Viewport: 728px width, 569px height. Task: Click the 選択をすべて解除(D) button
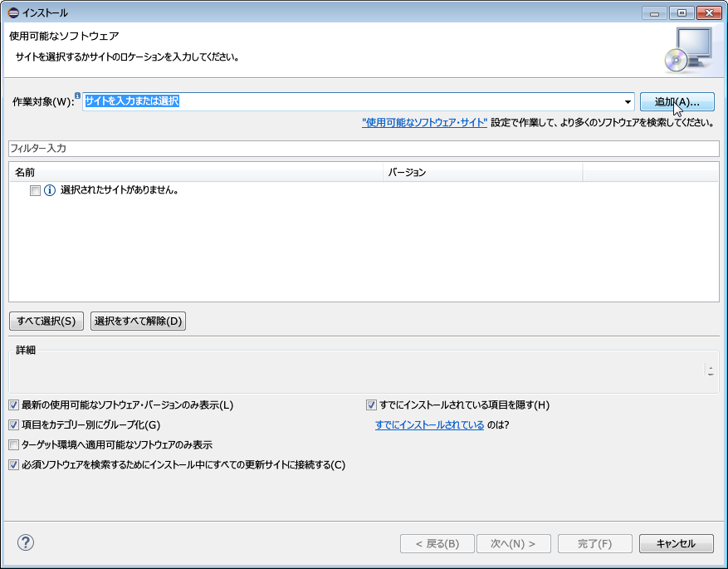click(x=139, y=321)
